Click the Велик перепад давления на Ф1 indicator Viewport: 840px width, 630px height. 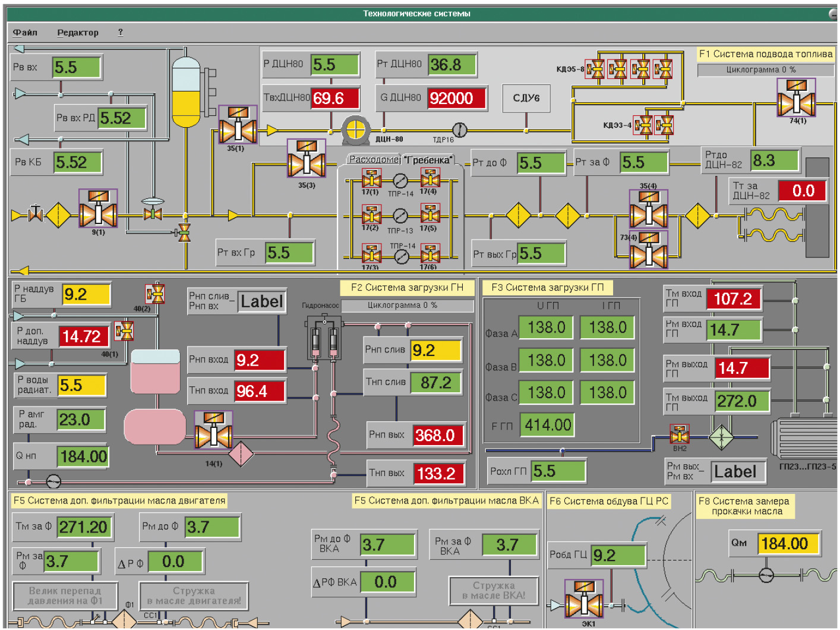65,596
